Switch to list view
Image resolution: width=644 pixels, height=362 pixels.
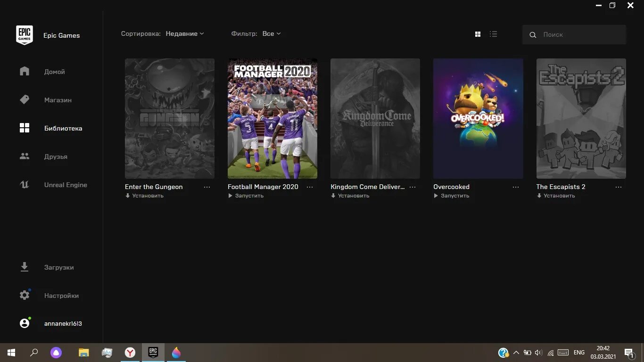pos(493,34)
